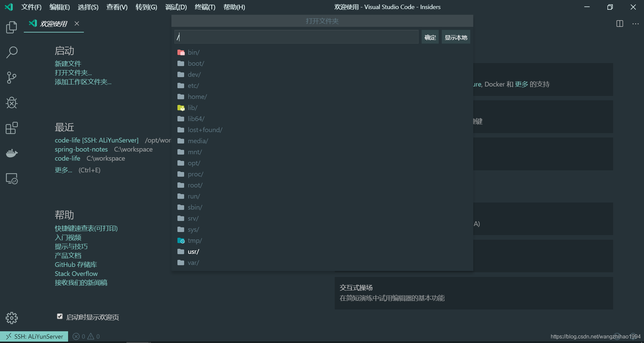Open the Remote Explorer view
The height and width of the screenshot is (343, 644).
[x=12, y=178]
